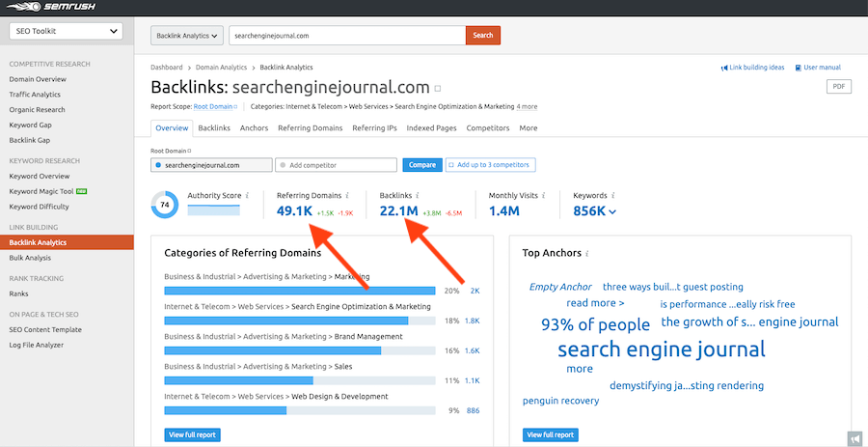Expand the 856K keywords dropdown arrow

pos(611,211)
